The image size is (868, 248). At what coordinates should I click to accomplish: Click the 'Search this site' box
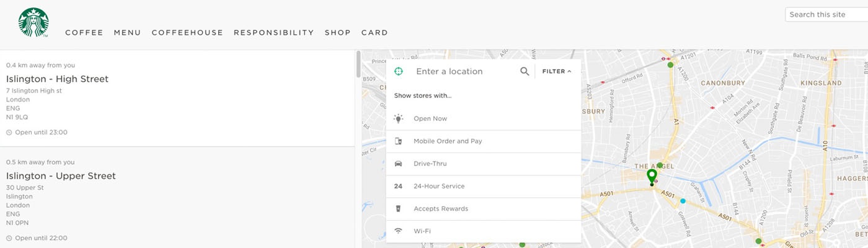pyautogui.click(x=826, y=14)
